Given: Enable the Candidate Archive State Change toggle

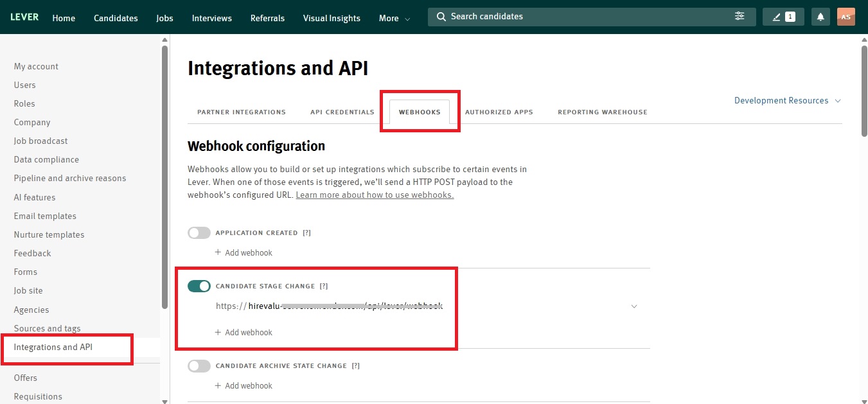Looking at the screenshot, I should 199,365.
